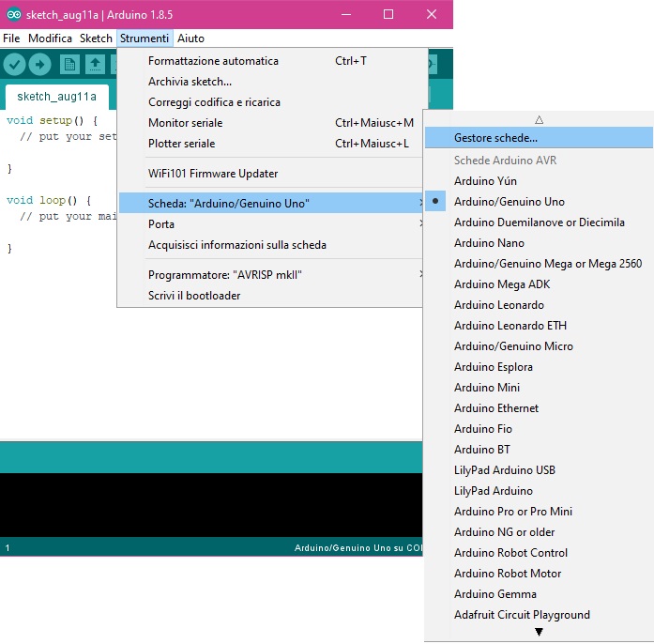654x644 pixels.
Task: Click status bar text Arduino/Genuino Uno su COM
Action: pos(358,548)
